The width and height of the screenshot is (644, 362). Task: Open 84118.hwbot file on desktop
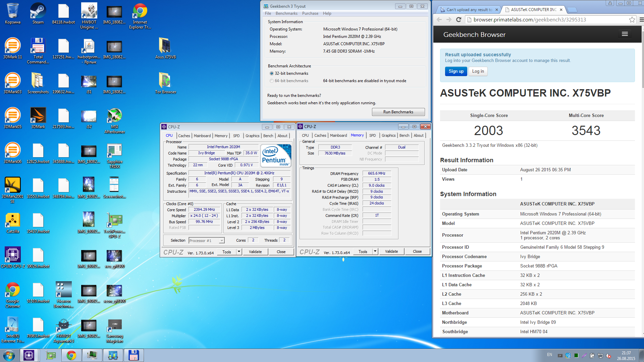coord(63,13)
